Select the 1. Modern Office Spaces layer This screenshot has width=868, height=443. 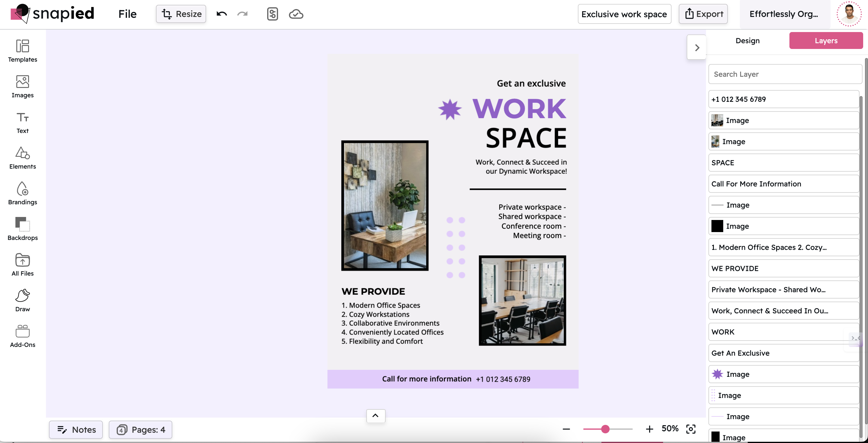coord(784,247)
